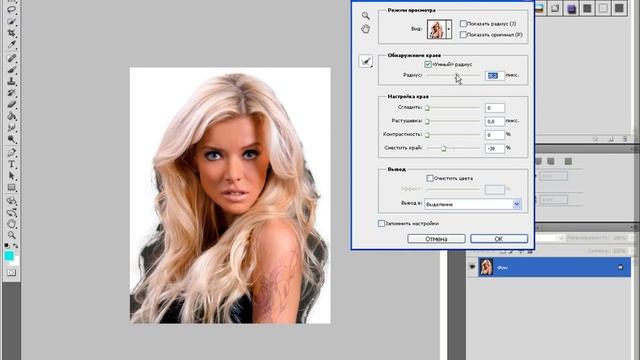Pick the Zoom tool inside Refine Edge dialog
Viewport: 640px width, 360px height.
pos(365,16)
